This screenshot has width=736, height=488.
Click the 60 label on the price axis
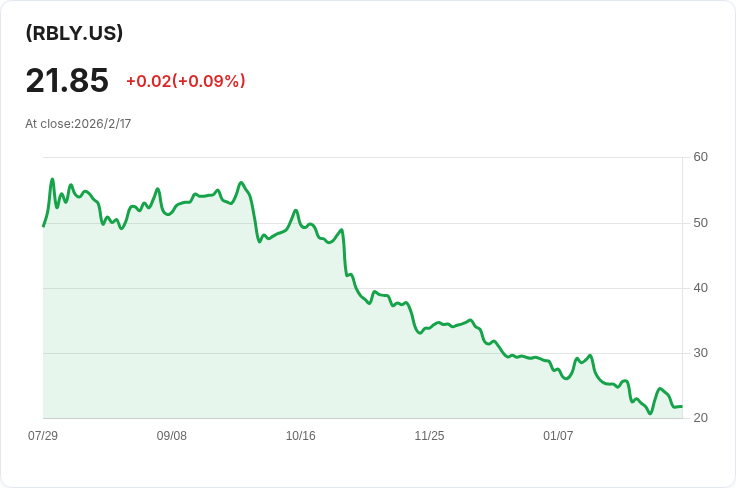click(x=700, y=157)
